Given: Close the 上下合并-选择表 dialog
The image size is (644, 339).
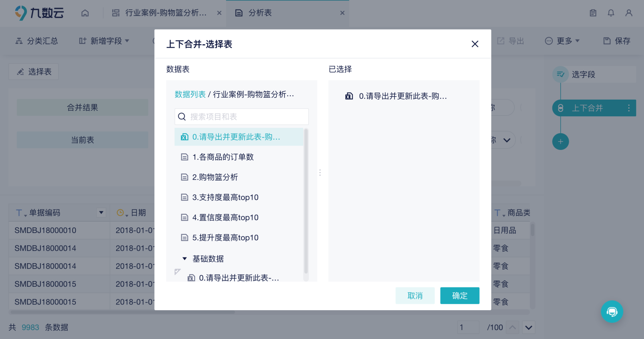Looking at the screenshot, I should (475, 44).
